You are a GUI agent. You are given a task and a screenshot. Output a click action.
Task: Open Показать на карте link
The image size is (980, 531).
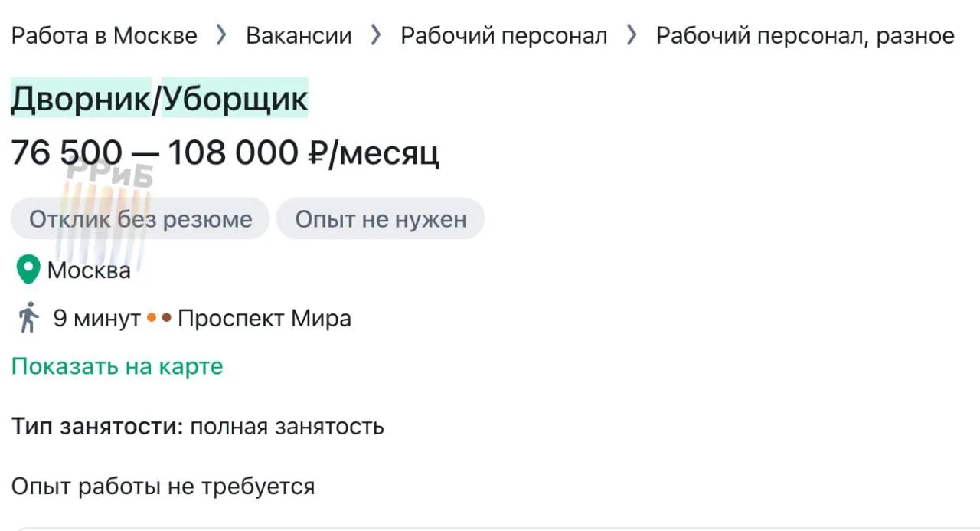(x=117, y=366)
